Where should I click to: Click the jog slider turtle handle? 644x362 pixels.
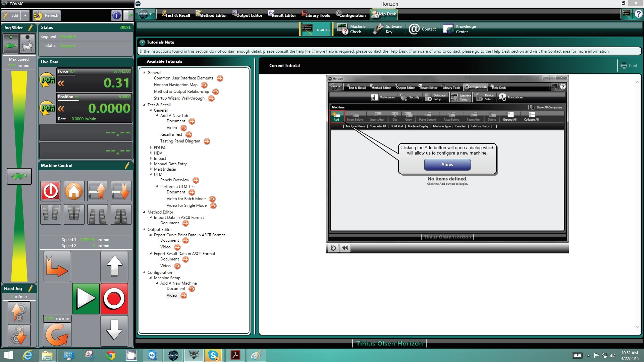[x=19, y=176]
